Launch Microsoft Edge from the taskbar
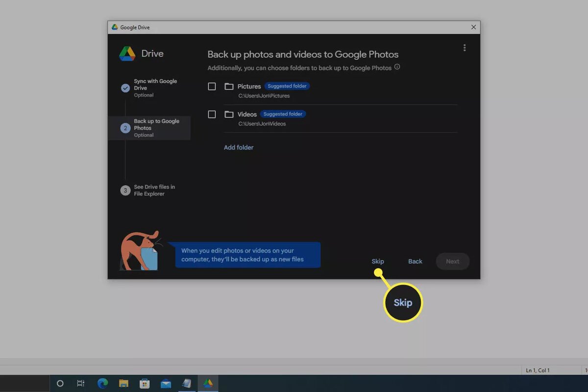 (x=102, y=384)
